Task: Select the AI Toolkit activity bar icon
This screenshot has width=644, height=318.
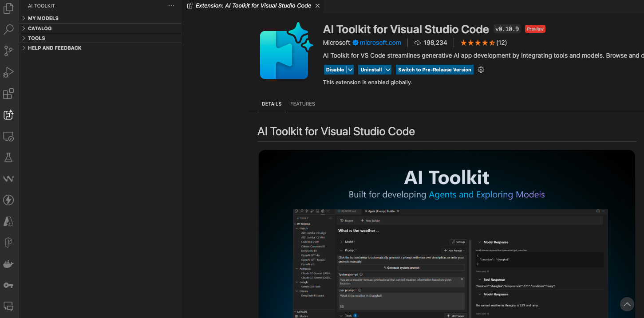Action: coord(8,115)
